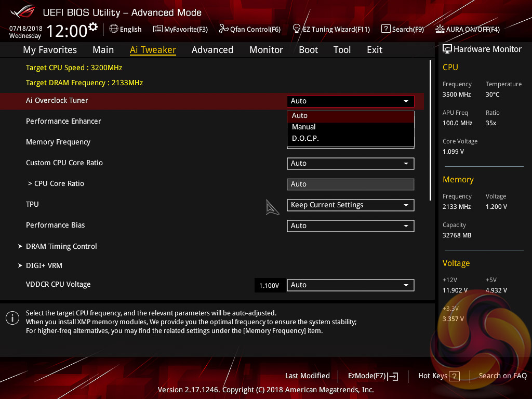Select the Performance Bias row label
Screen dimensions: 532x399
[x=55, y=225]
